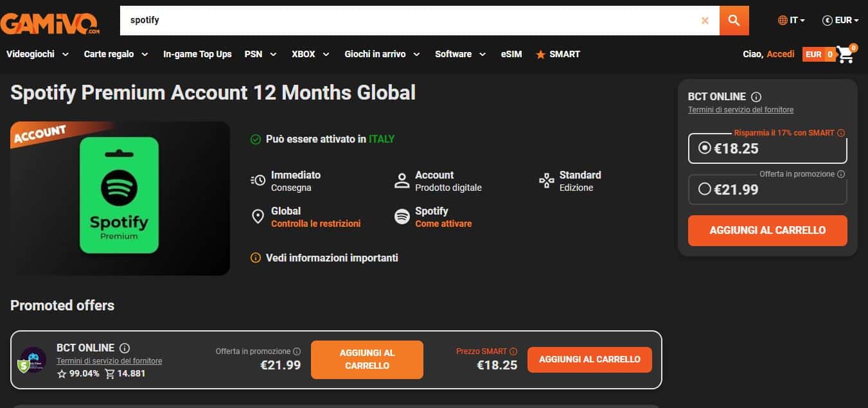Open the In-game Top Ups menu item
Screen dimensions: 868x408
[197, 54]
